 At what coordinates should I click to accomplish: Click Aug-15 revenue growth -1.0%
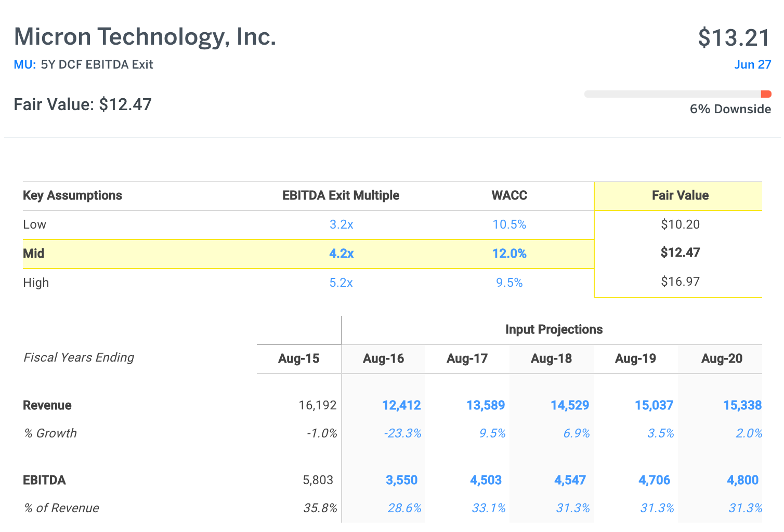[322, 433]
